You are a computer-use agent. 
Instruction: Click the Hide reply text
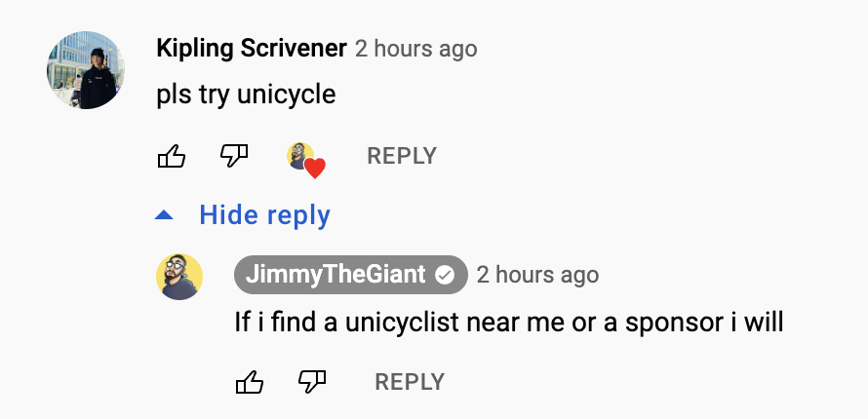(264, 215)
